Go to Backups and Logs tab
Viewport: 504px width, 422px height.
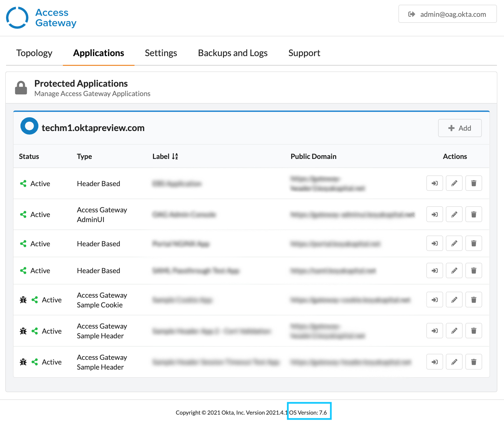coord(233,53)
